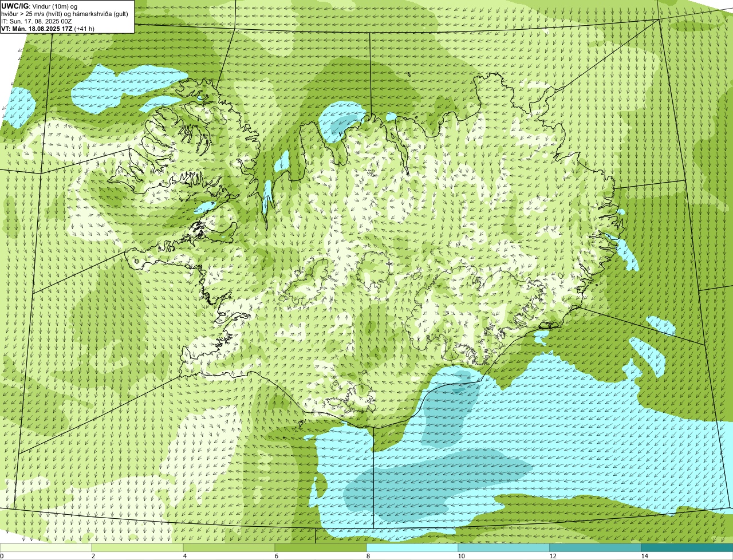The image size is (733, 560).
Task: Click the 12–14 m/s teal legend swatch
Action: point(596,547)
